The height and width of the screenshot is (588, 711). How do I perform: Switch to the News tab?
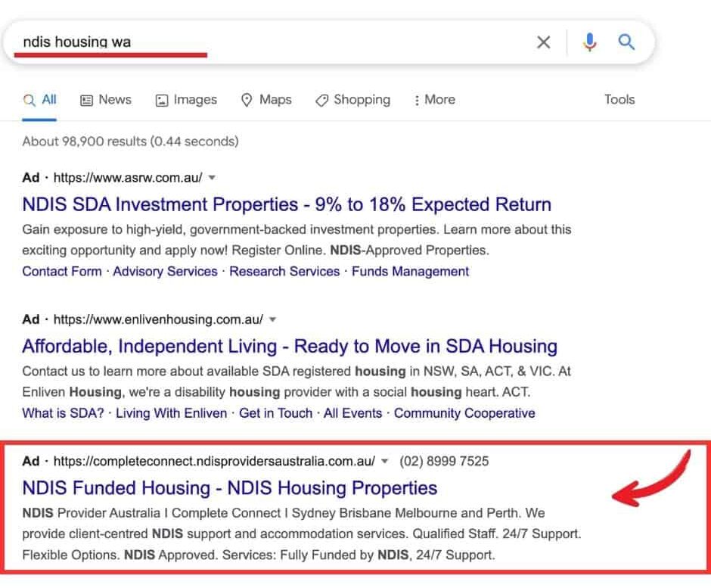tap(106, 100)
